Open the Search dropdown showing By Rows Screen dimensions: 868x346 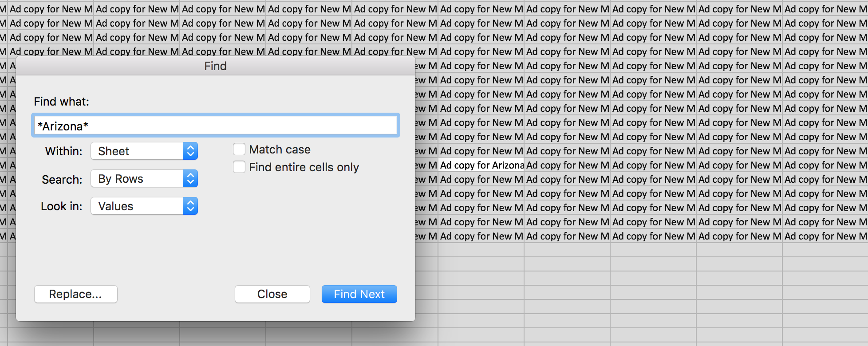click(x=144, y=178)
